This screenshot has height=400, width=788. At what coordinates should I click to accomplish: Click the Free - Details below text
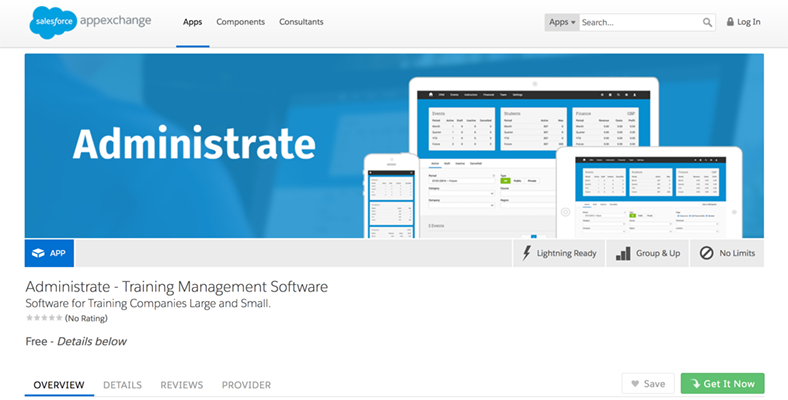click(76, 341)
